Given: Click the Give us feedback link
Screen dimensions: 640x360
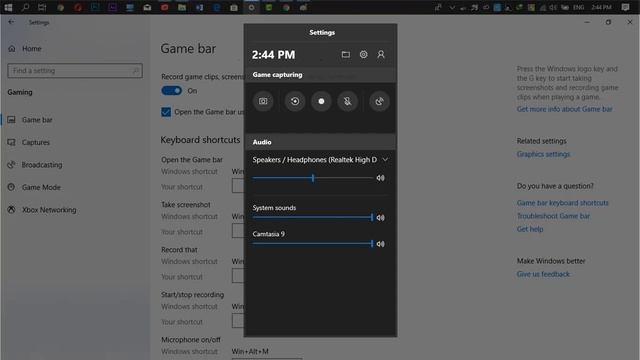Looking at the screenshot, I should tap(543, 274).
